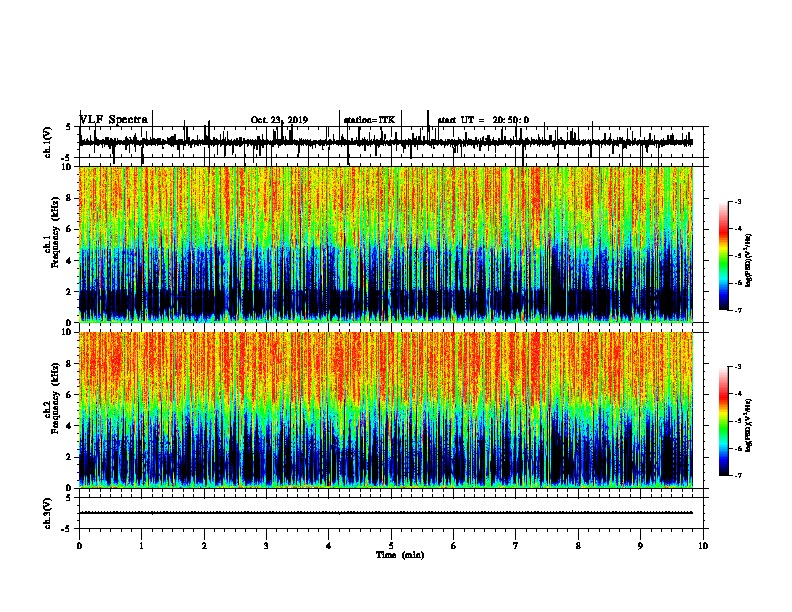Click the "-7" label on ch.2 color bar
The width and height of the screenshot is (792, 612).
click(738, 475)
